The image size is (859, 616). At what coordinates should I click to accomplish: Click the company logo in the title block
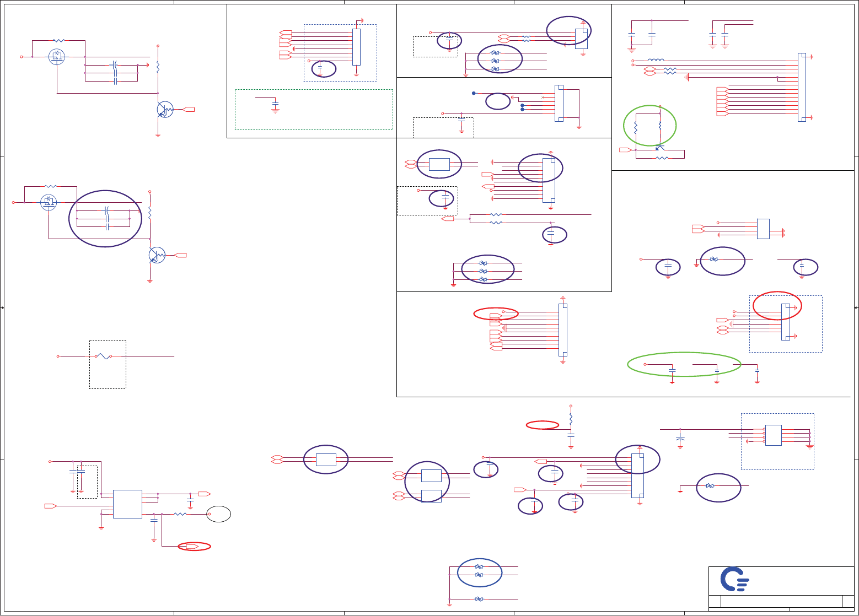tap(735, 579)
